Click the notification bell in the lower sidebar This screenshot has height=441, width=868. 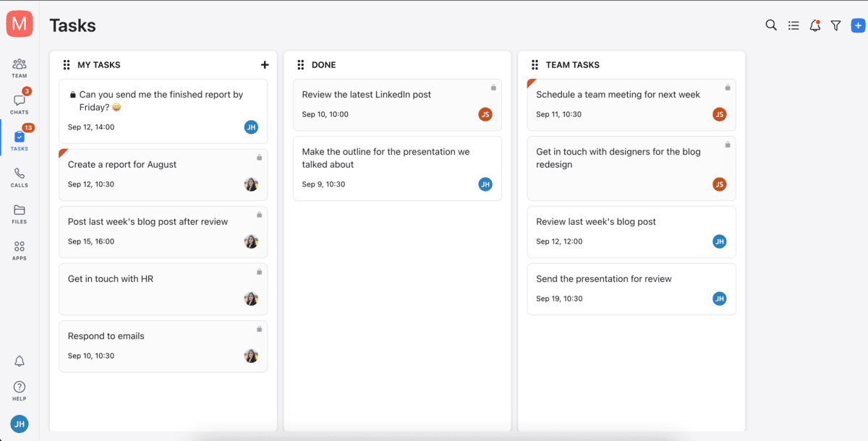click(x=19, y=361)
